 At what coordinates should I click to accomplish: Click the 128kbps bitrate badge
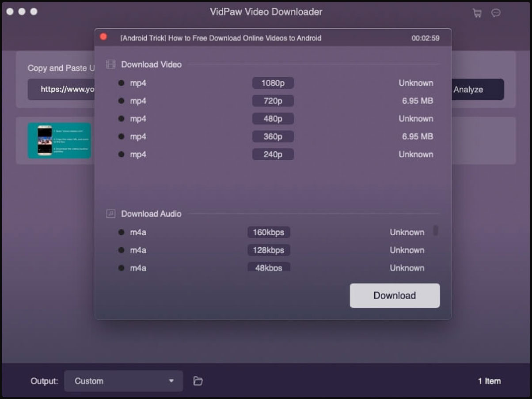pos(269,250)
